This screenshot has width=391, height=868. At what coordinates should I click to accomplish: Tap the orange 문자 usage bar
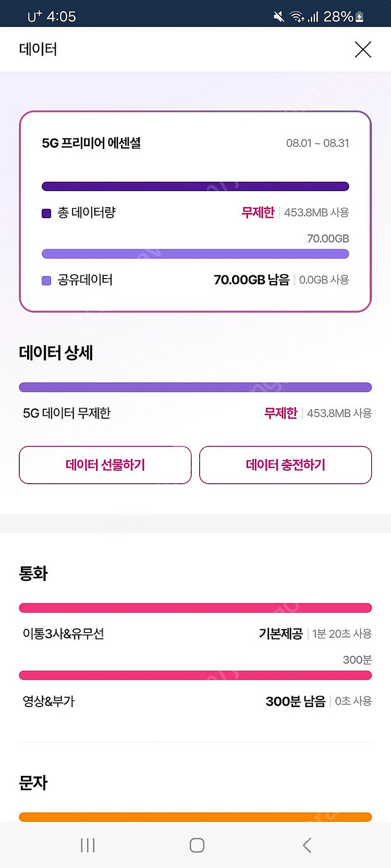point(195,817)
